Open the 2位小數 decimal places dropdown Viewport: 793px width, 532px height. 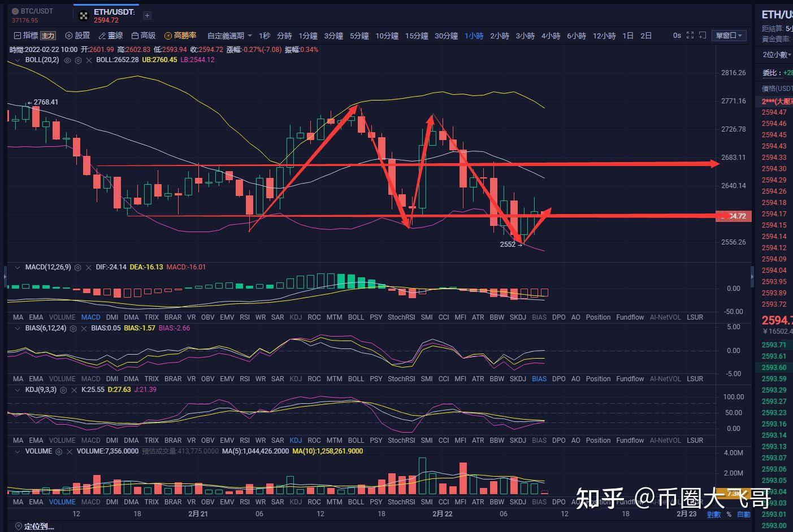(777, 55)
